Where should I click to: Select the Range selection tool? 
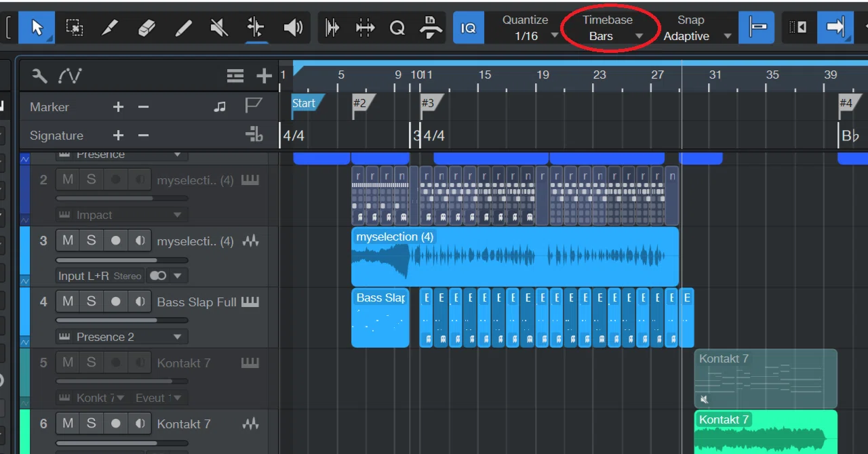click(74, 28)
